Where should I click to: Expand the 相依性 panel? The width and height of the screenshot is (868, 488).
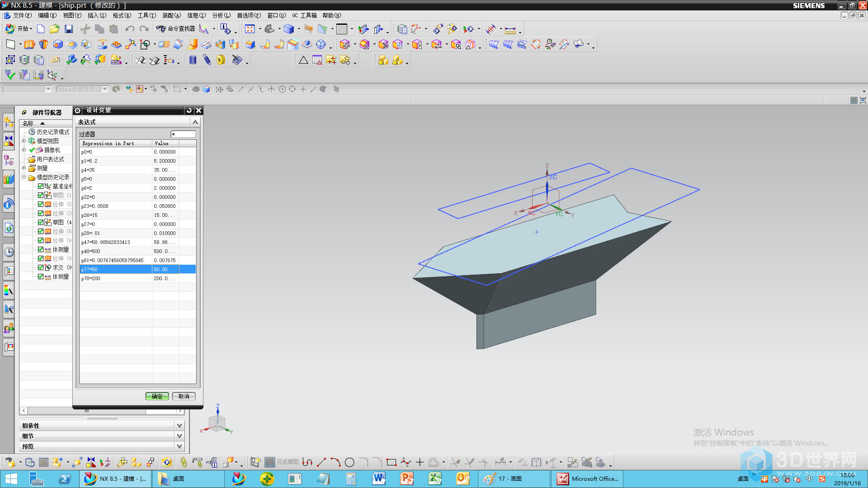tap(179, 426)
